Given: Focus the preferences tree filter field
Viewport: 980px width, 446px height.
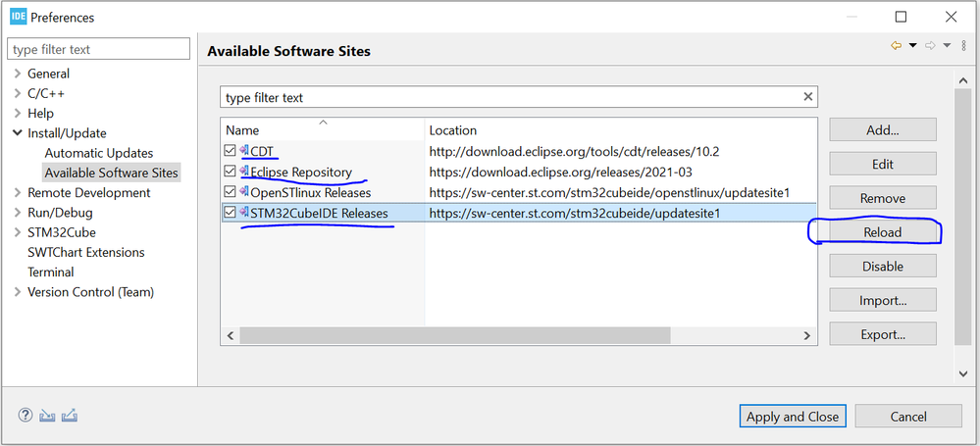Looking at the screenshot, I should [98, 49].
